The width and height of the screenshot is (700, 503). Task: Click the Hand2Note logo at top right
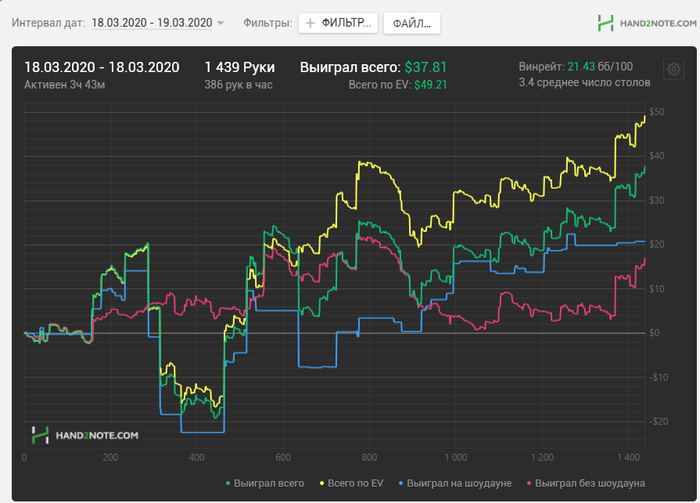pos(647,23)
